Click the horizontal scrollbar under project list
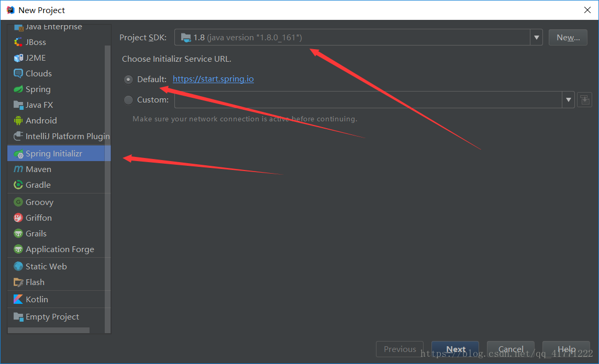The height and width of the screenshot is (364, 599). (49, 330)
